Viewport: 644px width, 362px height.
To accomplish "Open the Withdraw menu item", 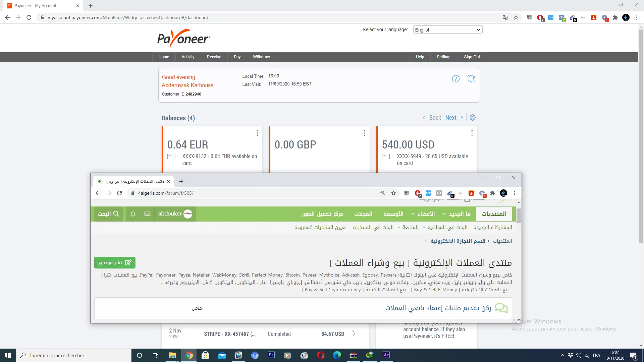I will pyautogui.click(x=261, y=57).
